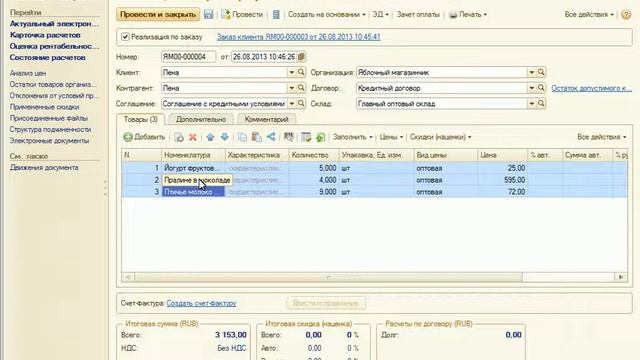
Task: Open the calendar picker beside the date field
Action: click(301, 57)
